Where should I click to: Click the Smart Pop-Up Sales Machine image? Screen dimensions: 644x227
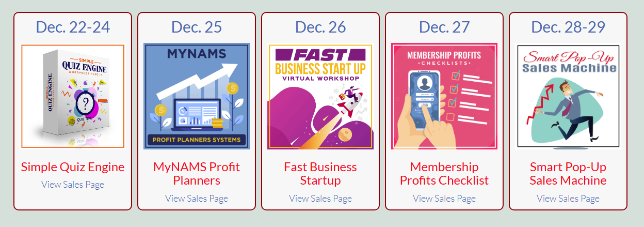pyautogui.click(x=568, y=96)
